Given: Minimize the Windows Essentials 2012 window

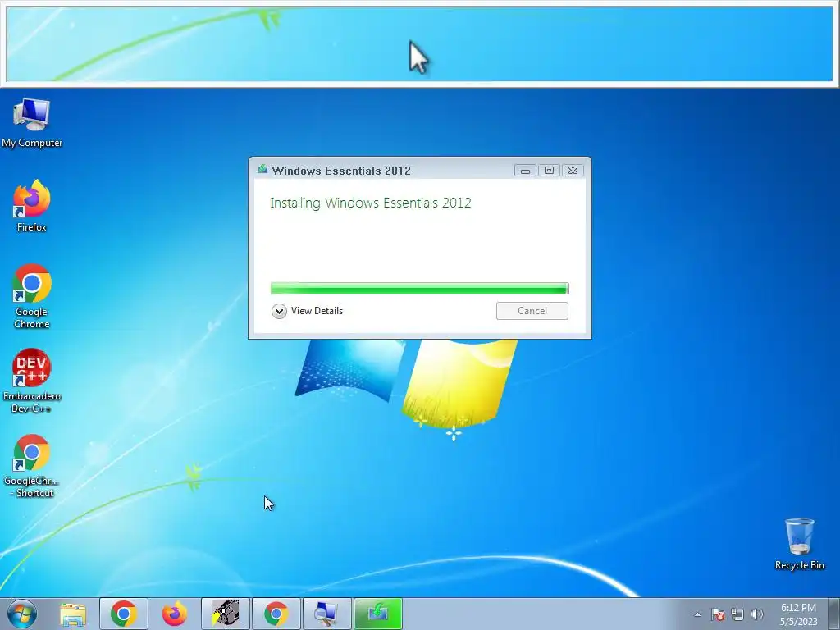Looking at the screenshot, I should coord(526,171).
